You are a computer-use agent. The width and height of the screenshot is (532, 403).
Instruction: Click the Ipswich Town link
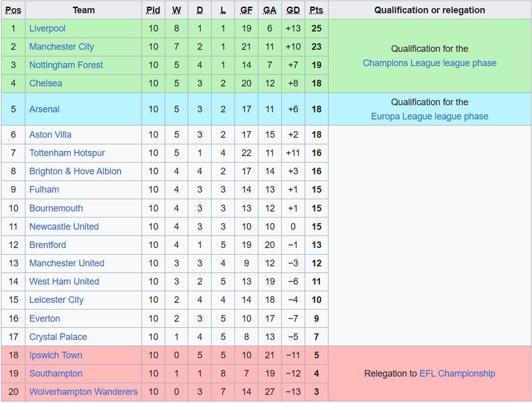click(56, 355)
